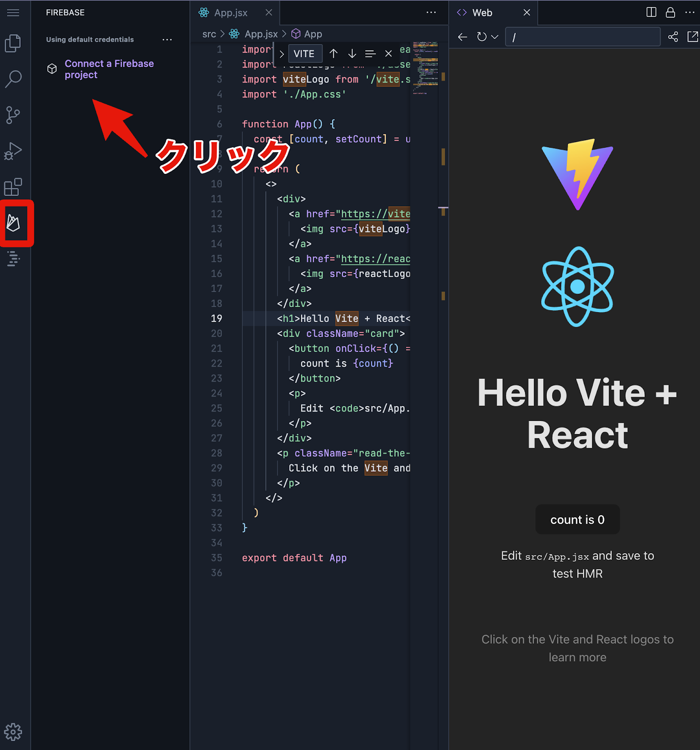Close the find widget

(388, 54)
